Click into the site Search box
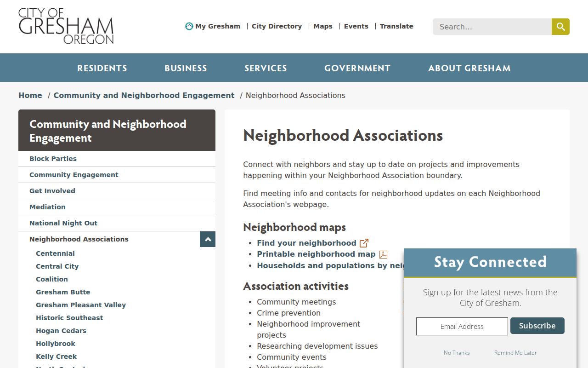 click(x=492, y=27)
